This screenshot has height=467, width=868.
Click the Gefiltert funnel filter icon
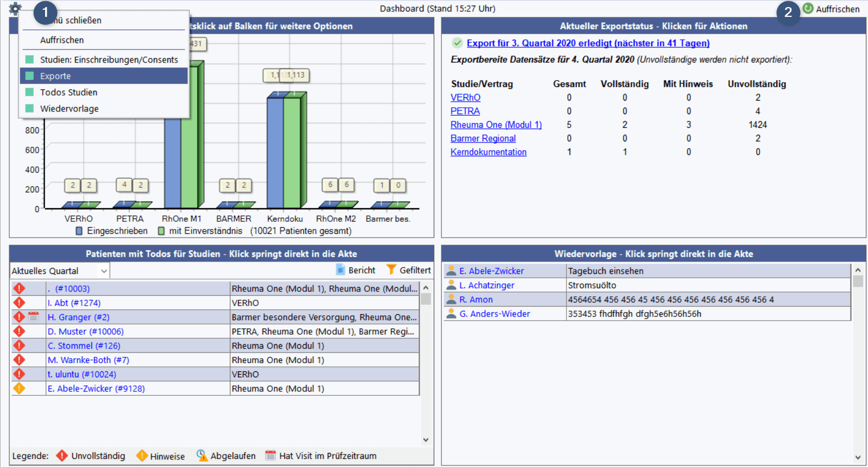coord(391,270)
